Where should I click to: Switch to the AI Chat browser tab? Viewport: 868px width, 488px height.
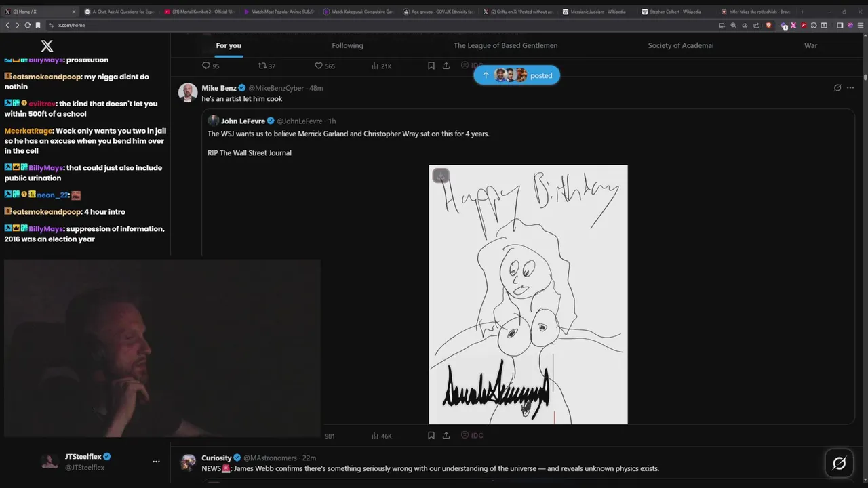[119, 12]
